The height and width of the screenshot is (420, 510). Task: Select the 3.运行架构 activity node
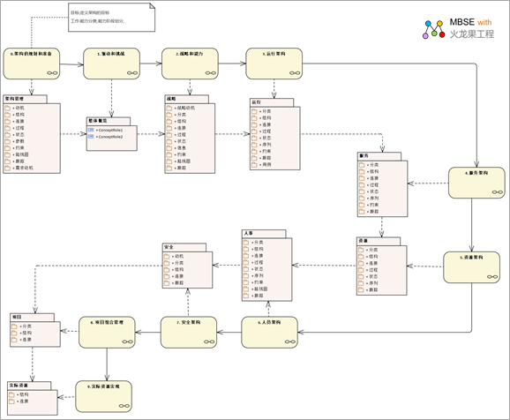274,64
